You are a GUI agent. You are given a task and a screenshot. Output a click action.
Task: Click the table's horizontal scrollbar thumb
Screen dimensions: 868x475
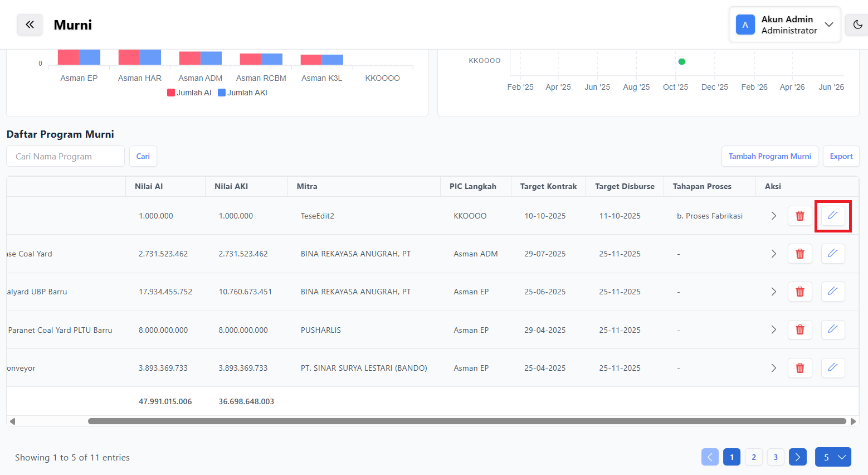coord(467,421)
